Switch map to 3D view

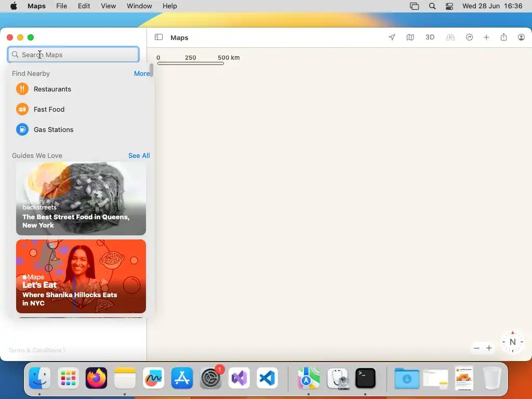[430, 37]
